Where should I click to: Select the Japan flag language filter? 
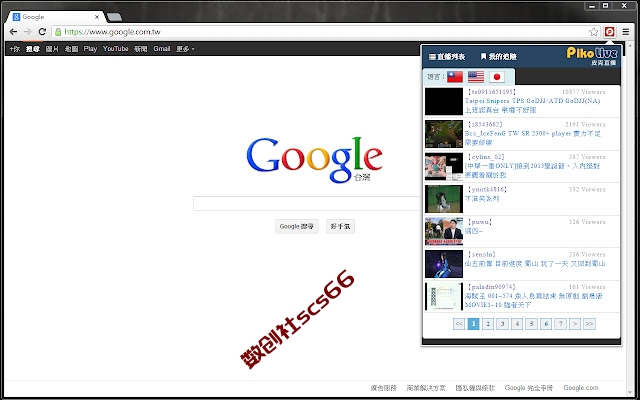click(497, 76)
